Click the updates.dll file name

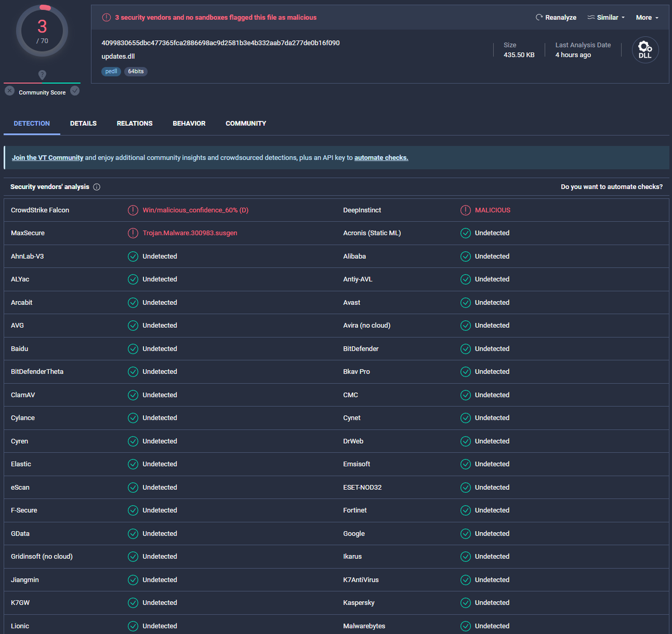coord(118,57)
